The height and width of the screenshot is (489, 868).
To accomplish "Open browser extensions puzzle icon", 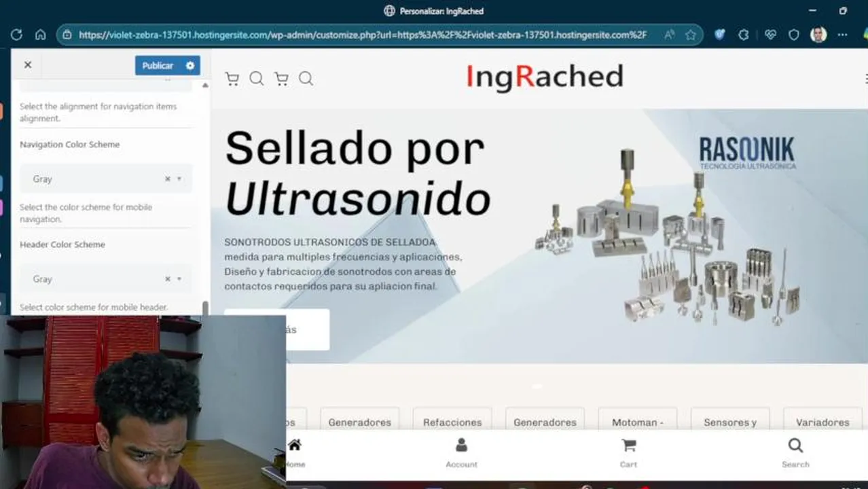I will [x=744, y=35].
